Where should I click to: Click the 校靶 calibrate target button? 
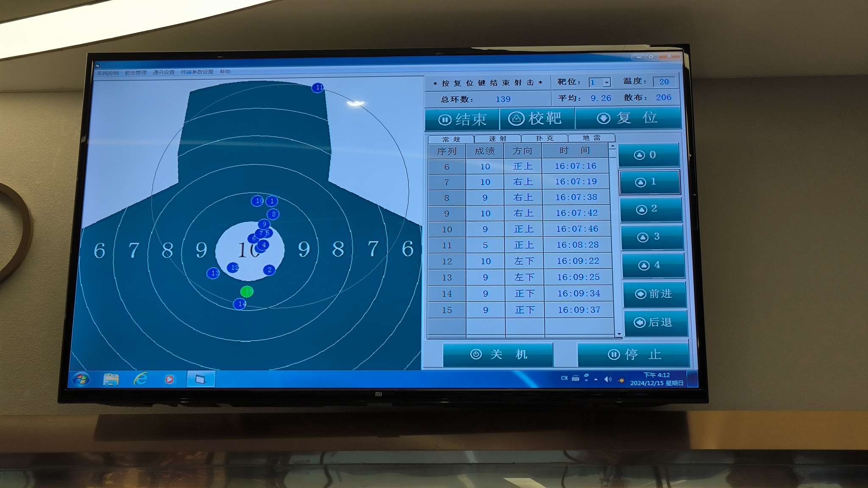(x=537, y=118)
